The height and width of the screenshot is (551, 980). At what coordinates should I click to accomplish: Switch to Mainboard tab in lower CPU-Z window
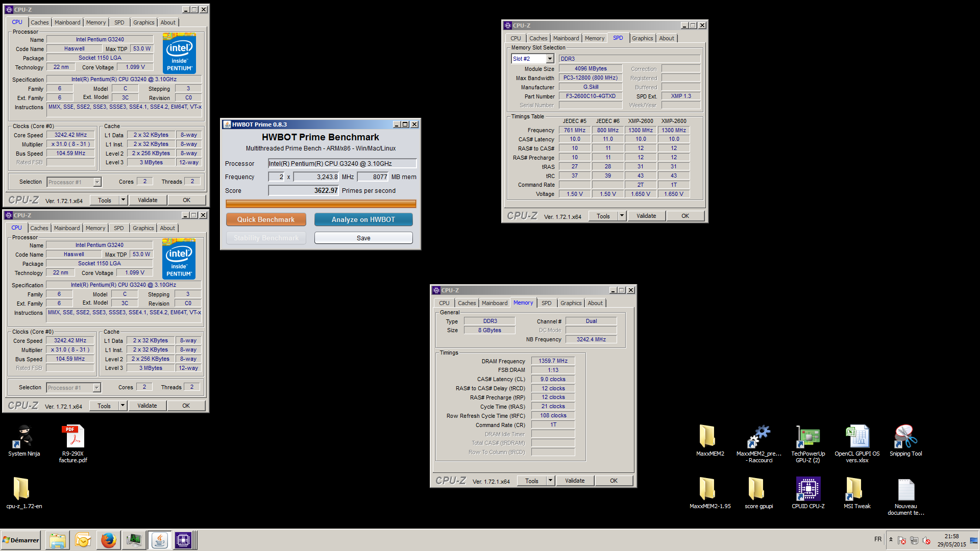[67, 228]
